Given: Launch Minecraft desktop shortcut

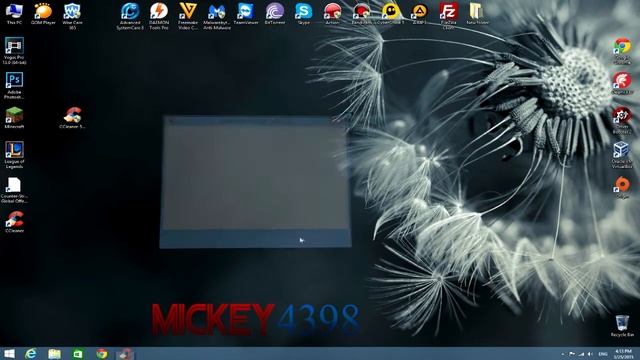Looking at the screenshot, I should 14,118.
